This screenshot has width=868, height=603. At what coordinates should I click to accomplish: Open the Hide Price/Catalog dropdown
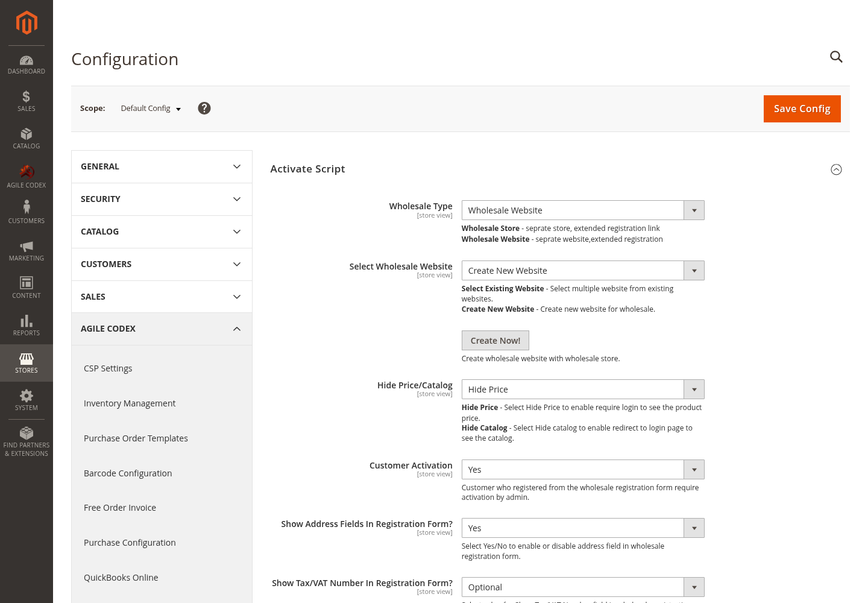(583, 390)
